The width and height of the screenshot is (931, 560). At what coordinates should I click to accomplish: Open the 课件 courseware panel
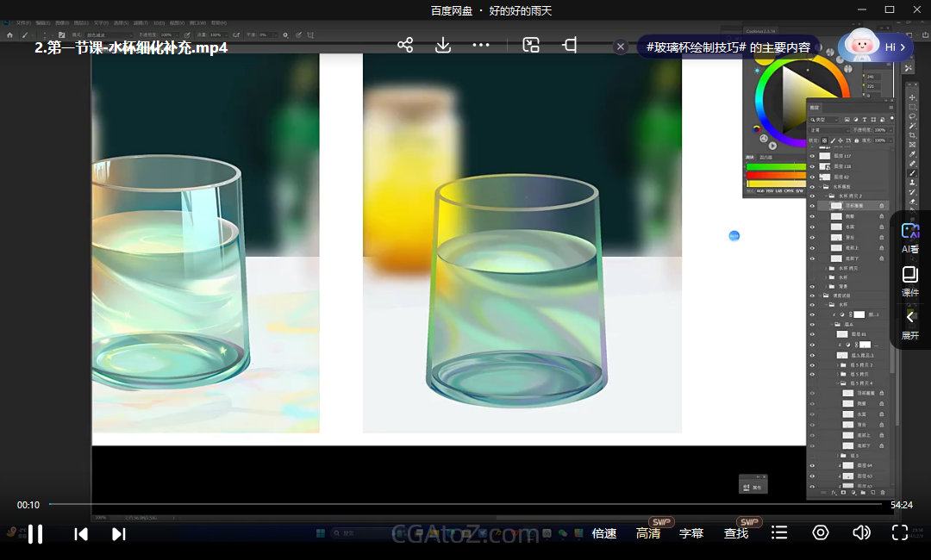pos(910,282)
